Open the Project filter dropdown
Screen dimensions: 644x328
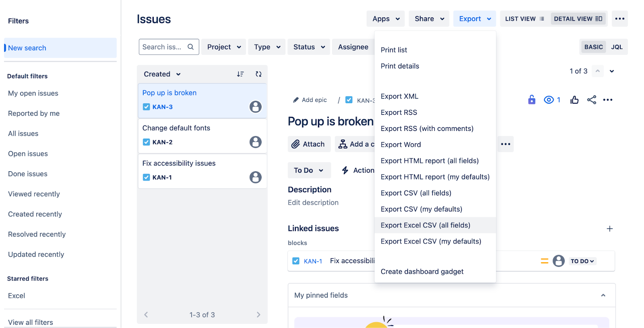click(x=224, y=47)
